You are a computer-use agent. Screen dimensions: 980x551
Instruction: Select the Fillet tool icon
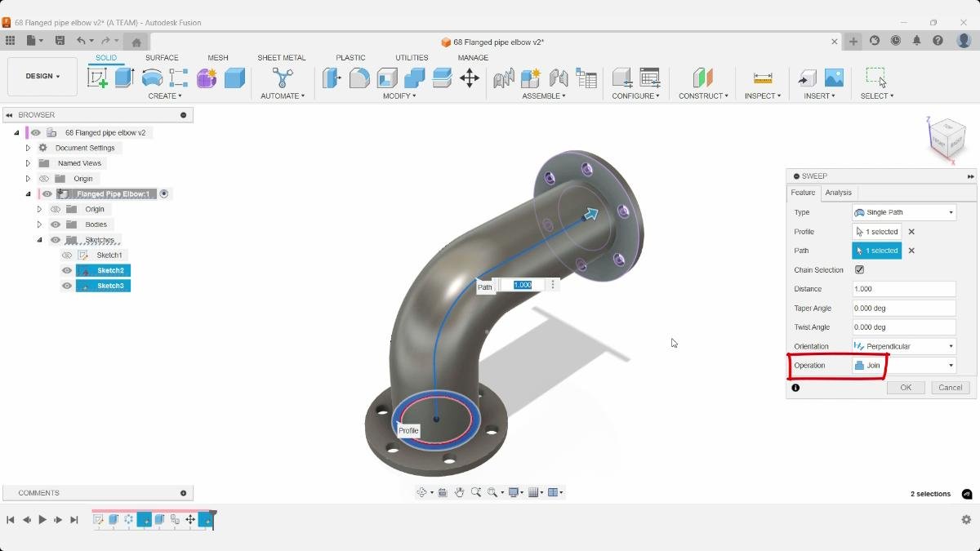[x=359, y=78]
